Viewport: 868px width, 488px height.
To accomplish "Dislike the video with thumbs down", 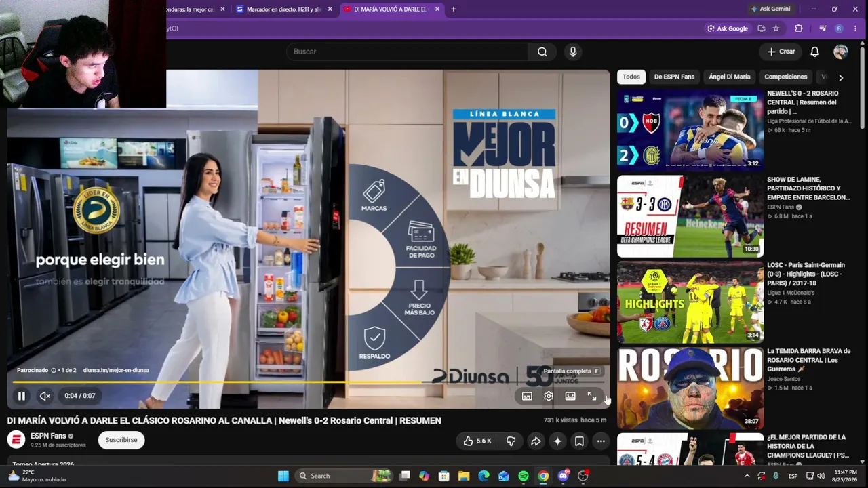I will coord(511,441).
